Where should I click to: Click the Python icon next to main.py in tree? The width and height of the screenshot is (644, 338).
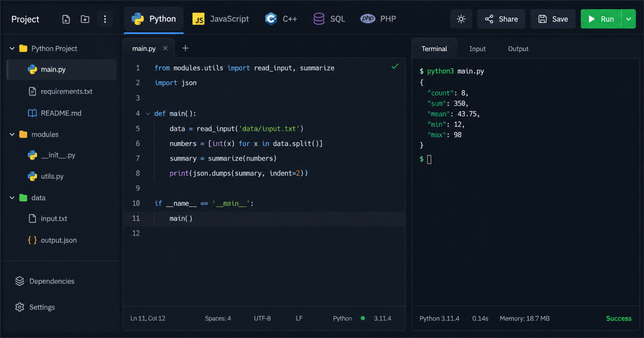click(x=32, y=69)
